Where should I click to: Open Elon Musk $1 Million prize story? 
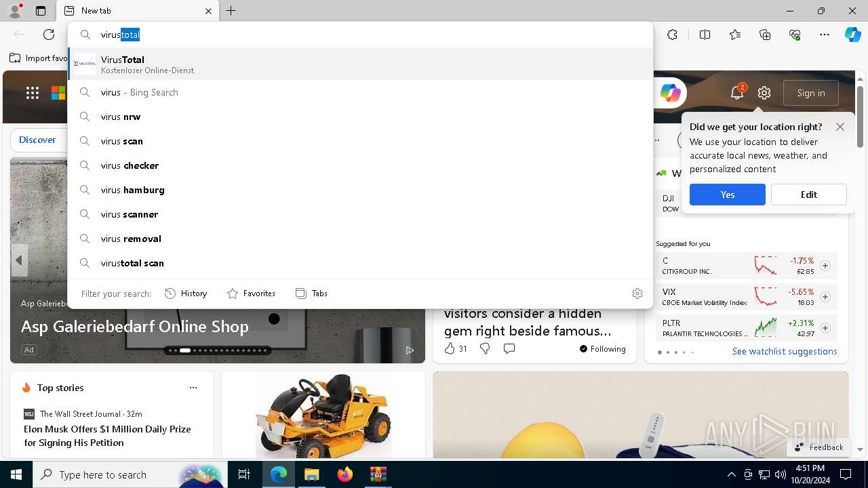107,436
